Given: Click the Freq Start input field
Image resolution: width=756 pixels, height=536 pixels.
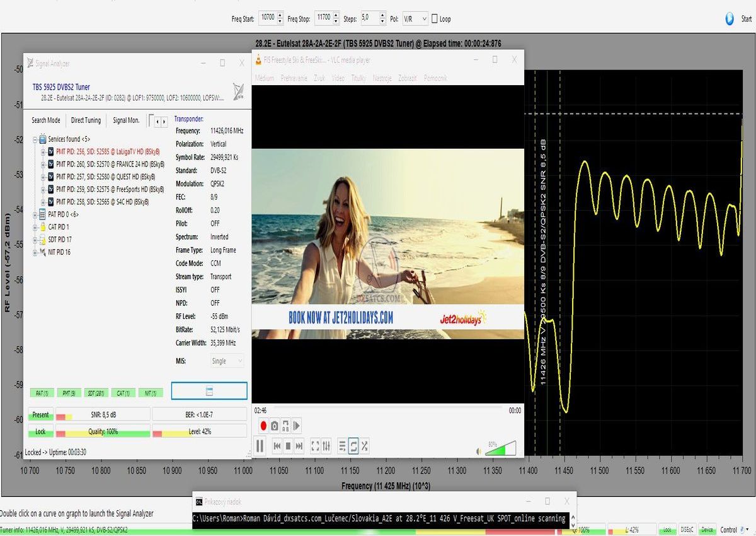Looking at the screenshot, I should tap(266, 19).
